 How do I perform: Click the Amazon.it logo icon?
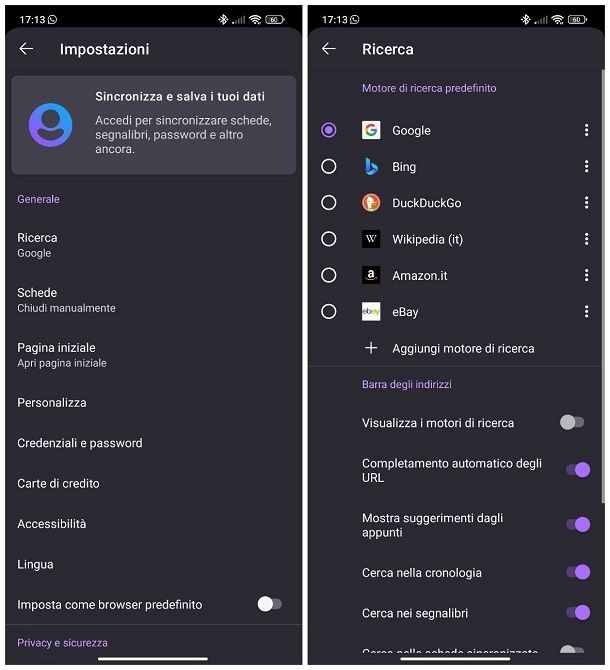pyautogui.click(x=371, y=275)
